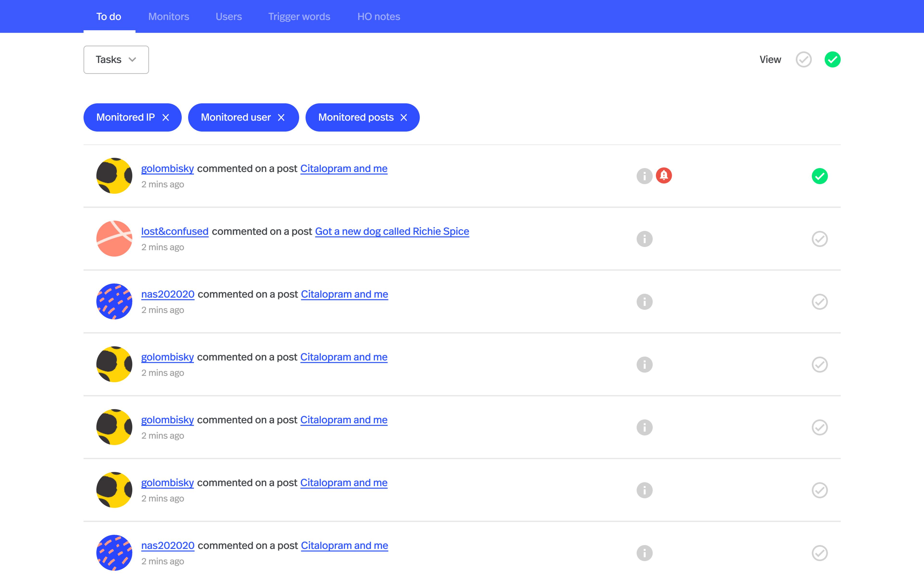Click info icon on first nas202020 row
924x577 pixels.
pos(644,302)
